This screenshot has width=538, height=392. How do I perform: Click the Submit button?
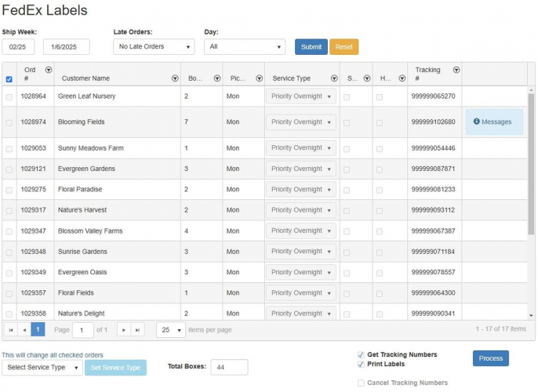[x=311, y=47]
